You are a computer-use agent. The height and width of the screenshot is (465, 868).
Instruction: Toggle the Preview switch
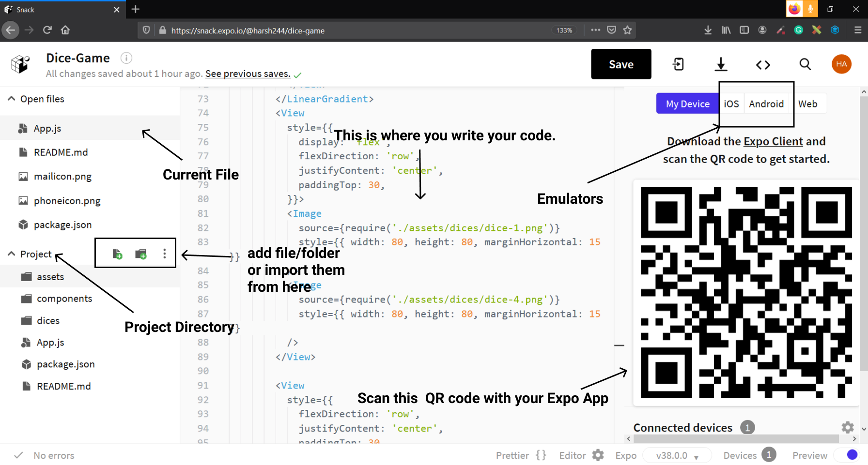[847, 455]
